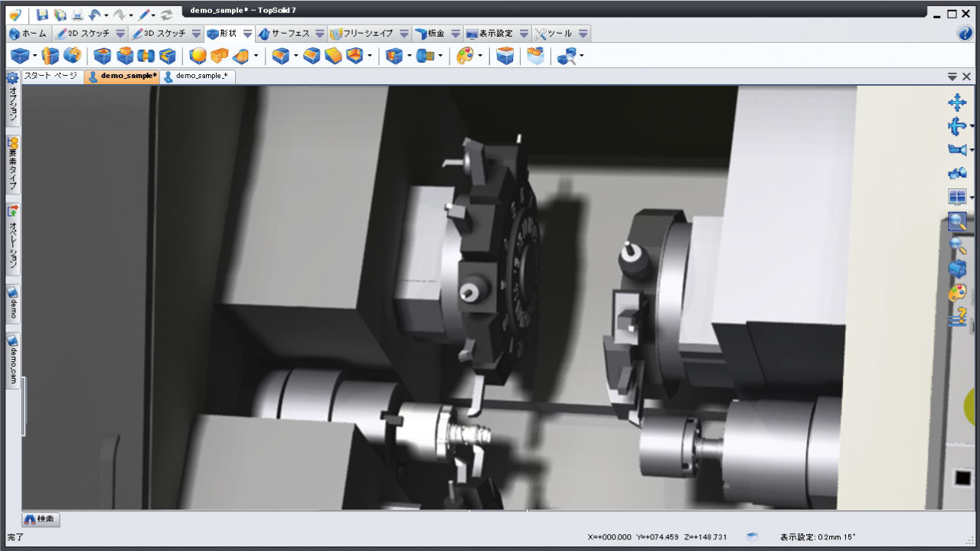Expand the viewport layout dropdown in right toolbar

[x=972, y=197]
